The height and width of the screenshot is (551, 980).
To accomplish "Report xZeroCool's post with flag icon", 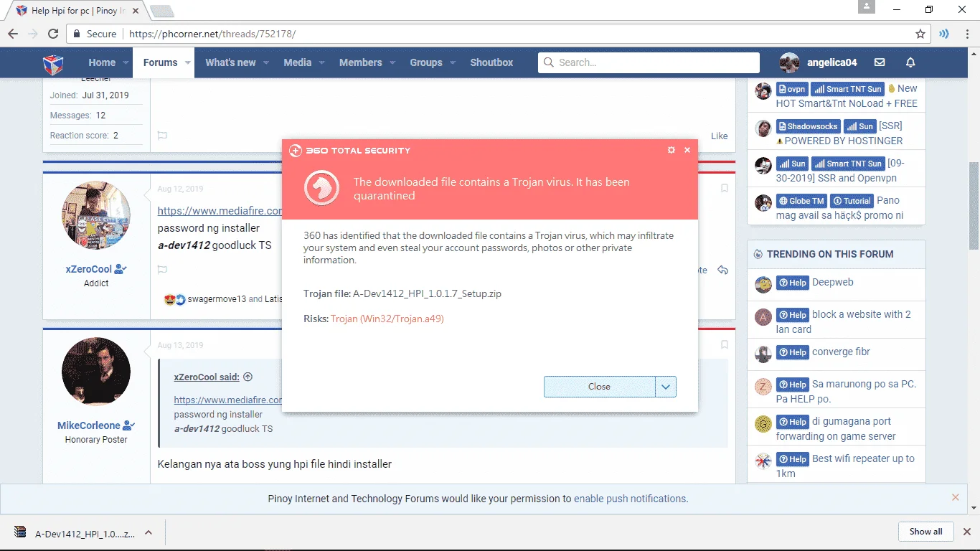I will tap(162, 270).
